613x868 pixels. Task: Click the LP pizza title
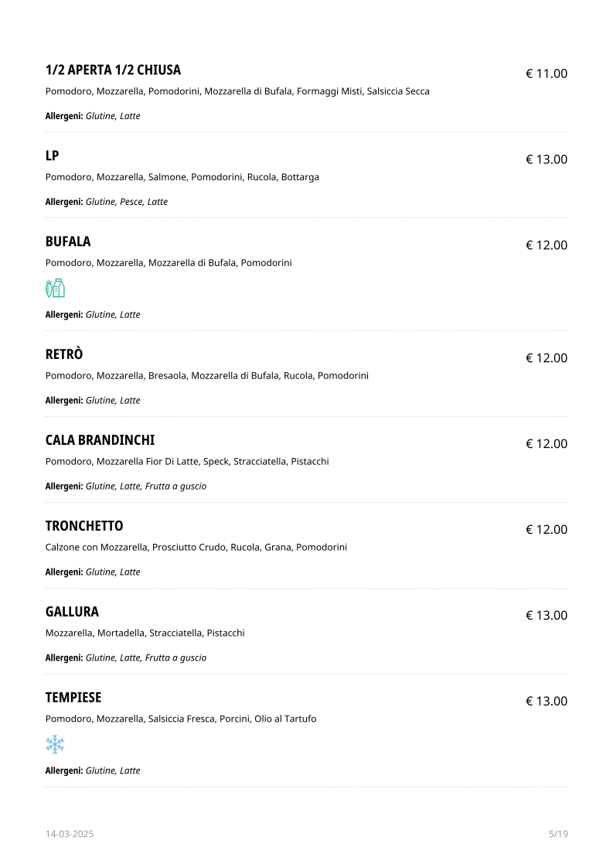tap(52, 155)
